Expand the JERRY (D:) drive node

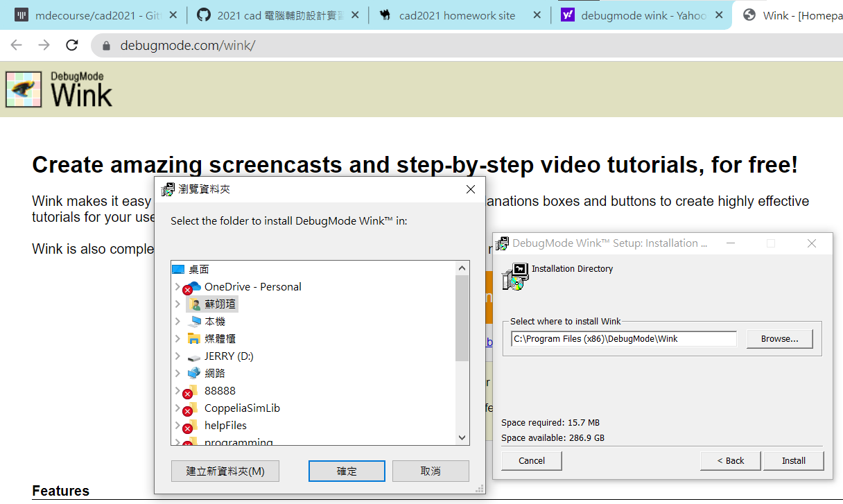pyautogui.click(x=177, y=356)
